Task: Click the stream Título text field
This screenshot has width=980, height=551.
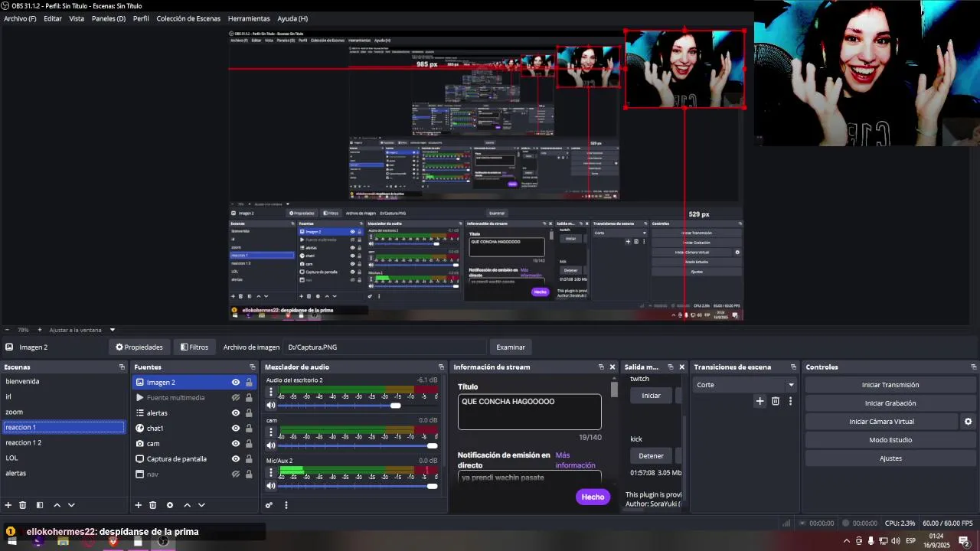Action: click(x=530, y=412)
